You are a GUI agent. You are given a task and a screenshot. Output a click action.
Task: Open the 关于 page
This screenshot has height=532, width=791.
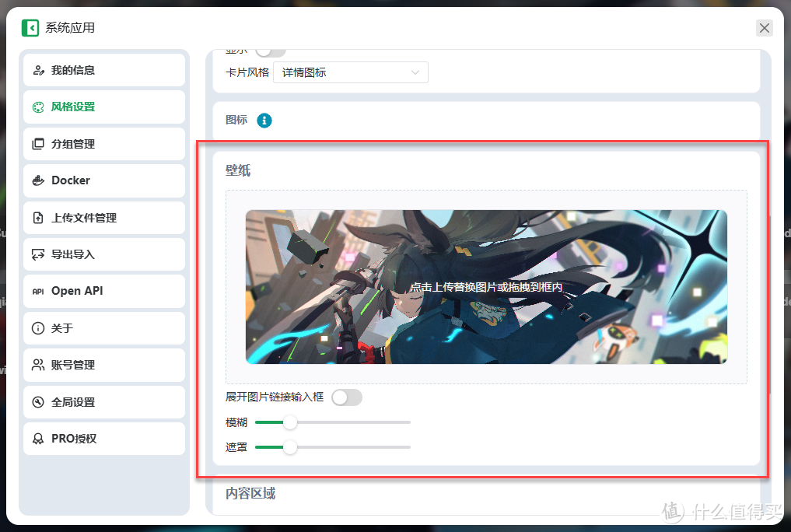point(104,328)
